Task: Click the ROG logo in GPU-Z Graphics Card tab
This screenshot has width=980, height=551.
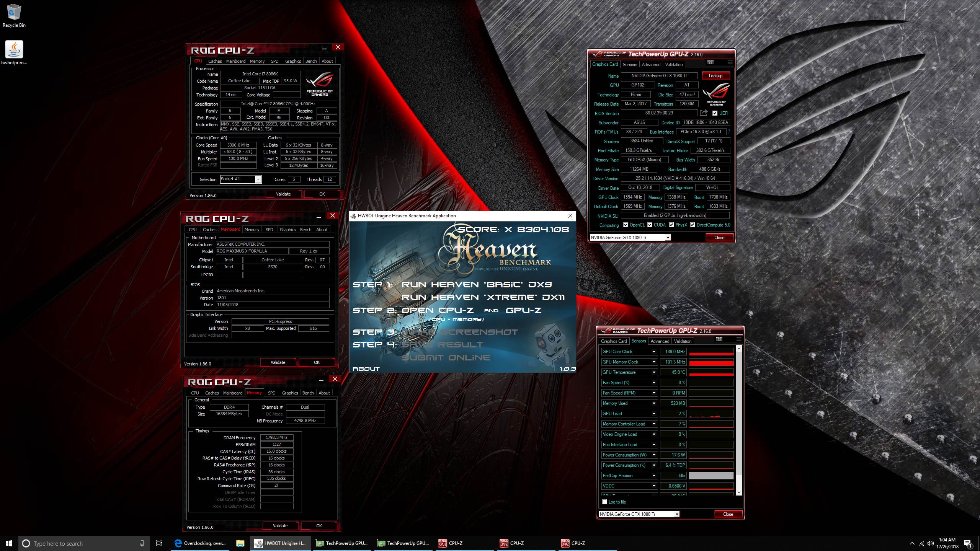Action: (716, 95)
